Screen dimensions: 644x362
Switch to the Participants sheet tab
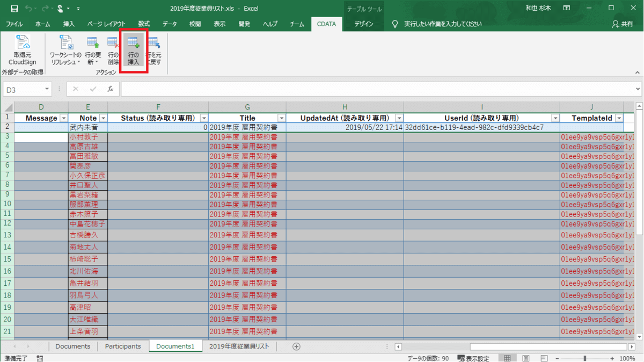pyautogui.click(x=123, y=346)
